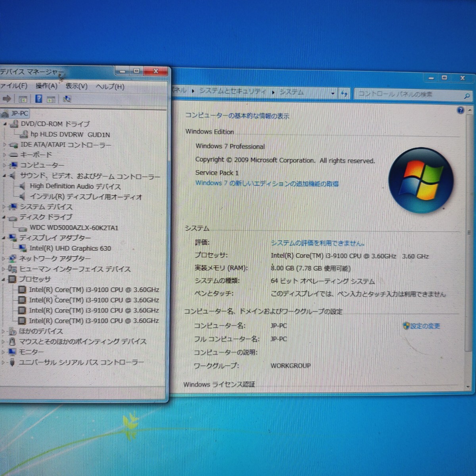Open Windows 7 の新しいエディション link

point(267,183)
